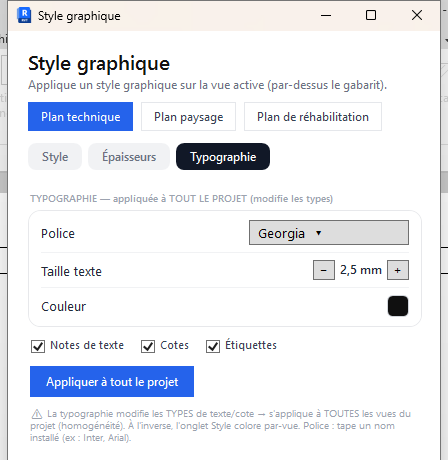Select the Plan technique preset
The width and height of the screenshot is (448, 460).
[80, 117]
